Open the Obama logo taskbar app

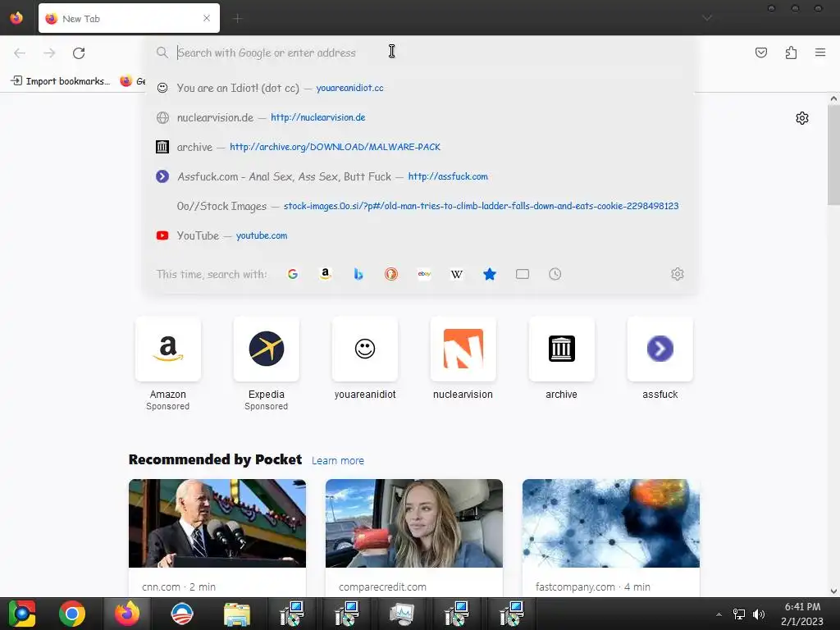point(181,614)
